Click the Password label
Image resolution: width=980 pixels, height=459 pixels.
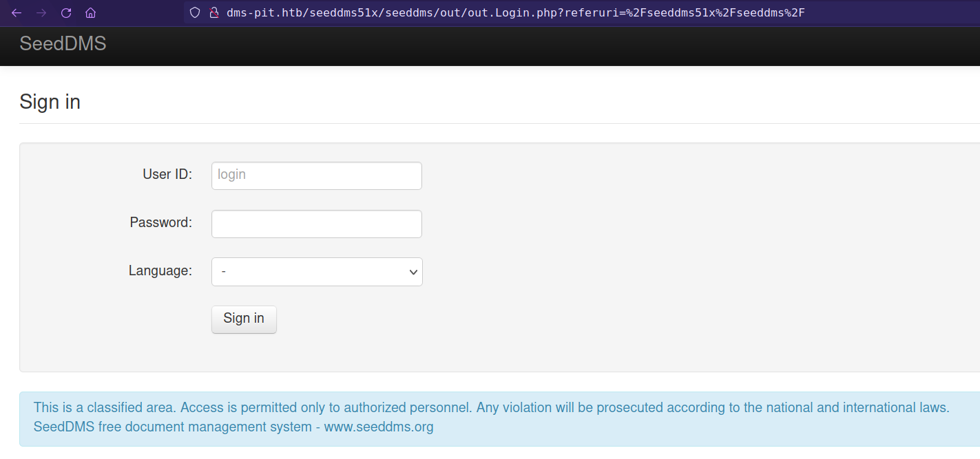(160, 222)
